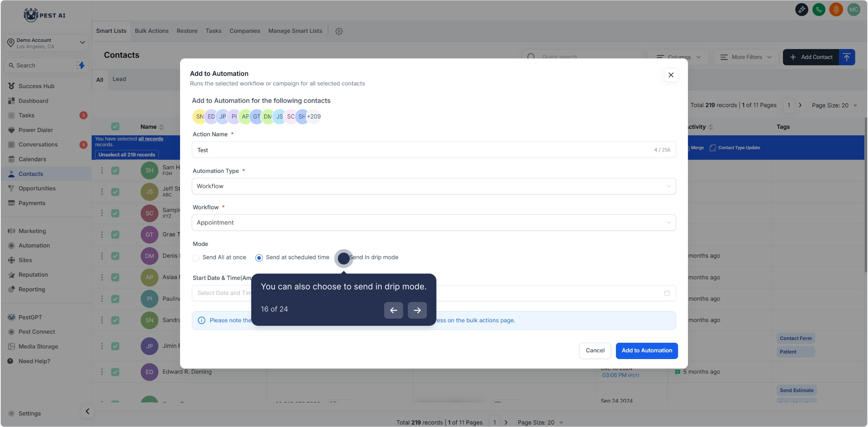Switch to the Smart Lists tab
868x427 pixels.
point(111,31)
